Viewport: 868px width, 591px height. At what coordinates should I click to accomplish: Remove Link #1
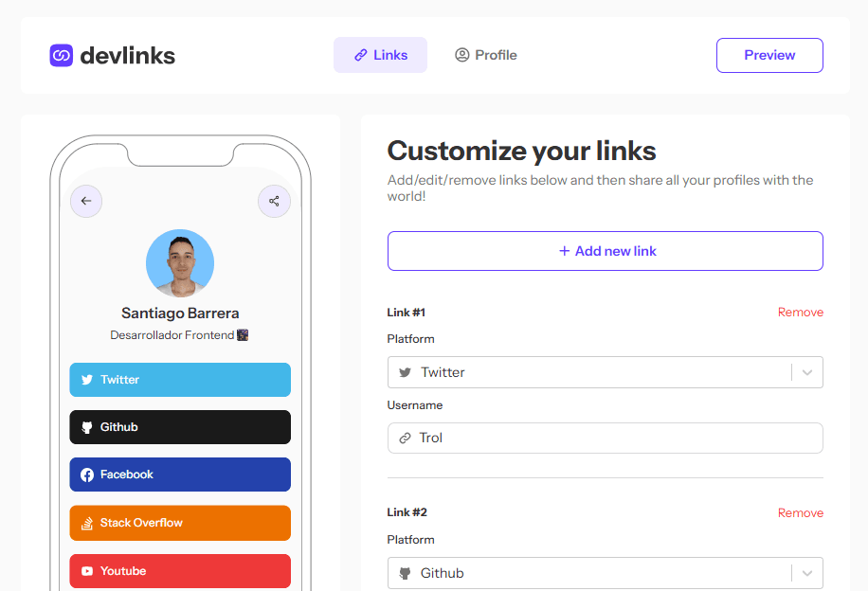801,313
